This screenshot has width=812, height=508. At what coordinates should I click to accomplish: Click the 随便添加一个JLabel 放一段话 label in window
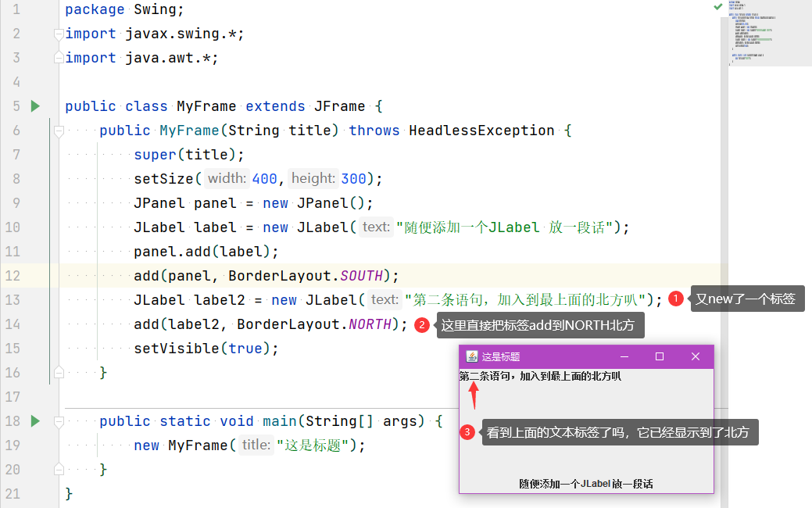pyautogui.click(x=585, y=483)
